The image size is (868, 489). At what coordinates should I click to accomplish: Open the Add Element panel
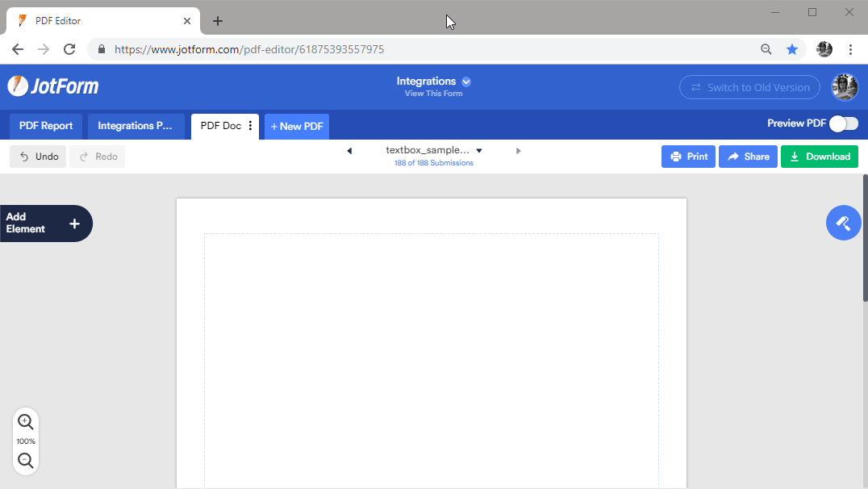pyautogui.click(x=46, y=224)
